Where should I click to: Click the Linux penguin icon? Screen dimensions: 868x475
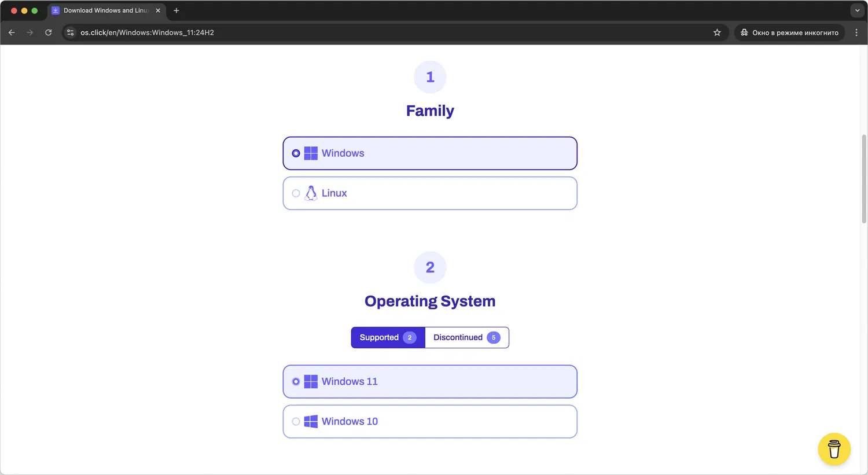click(x=311, y=193)
